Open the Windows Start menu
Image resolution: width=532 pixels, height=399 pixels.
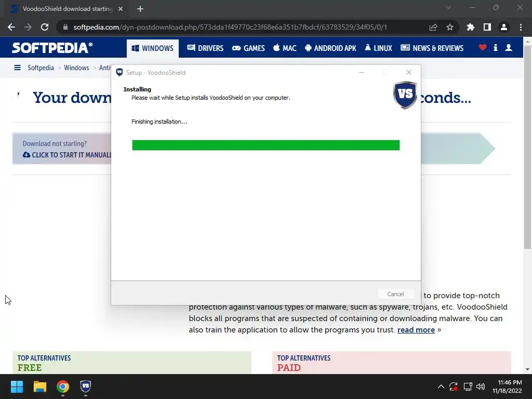pyautogui.click(x=17, y=387)
